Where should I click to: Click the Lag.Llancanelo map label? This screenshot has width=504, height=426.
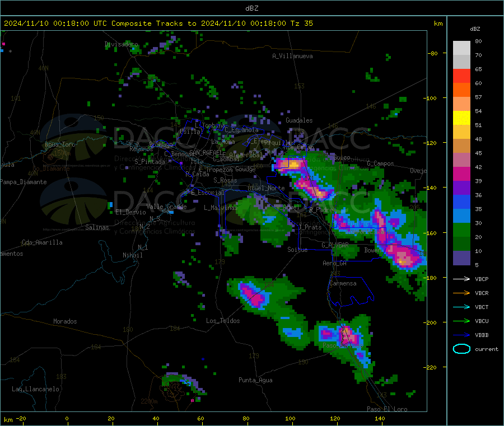(x=35, y=389)
